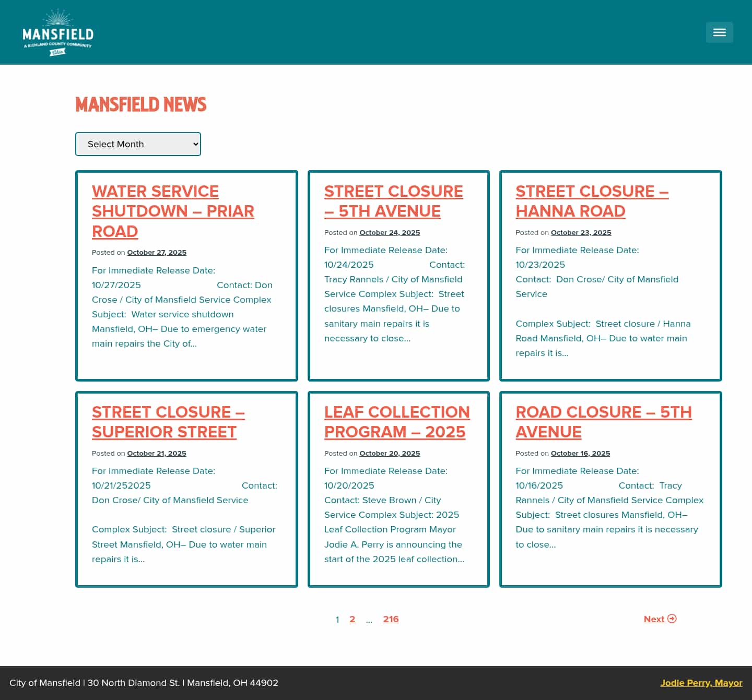Open the Water Service Shutdown Priar Road article

(x=173, y=211)
